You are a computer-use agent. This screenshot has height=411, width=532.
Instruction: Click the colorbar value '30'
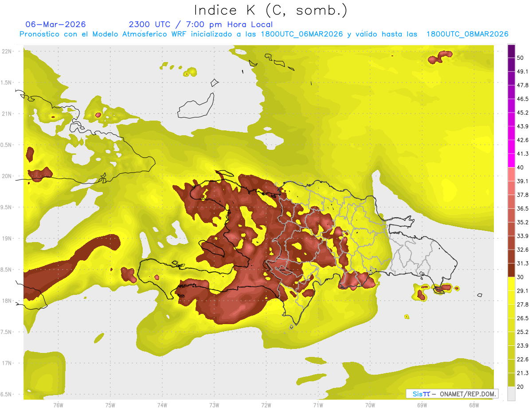click(521, 277)
